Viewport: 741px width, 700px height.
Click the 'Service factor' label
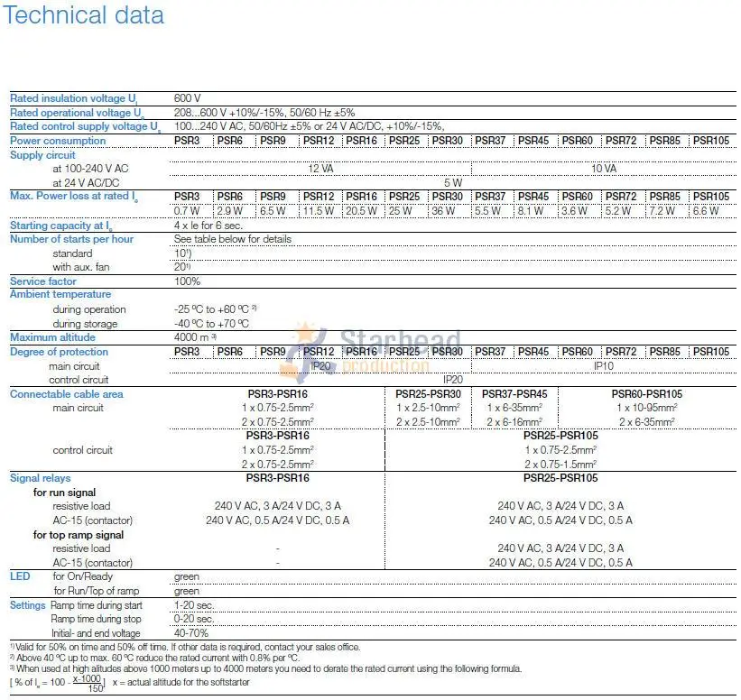coord(43,281)
